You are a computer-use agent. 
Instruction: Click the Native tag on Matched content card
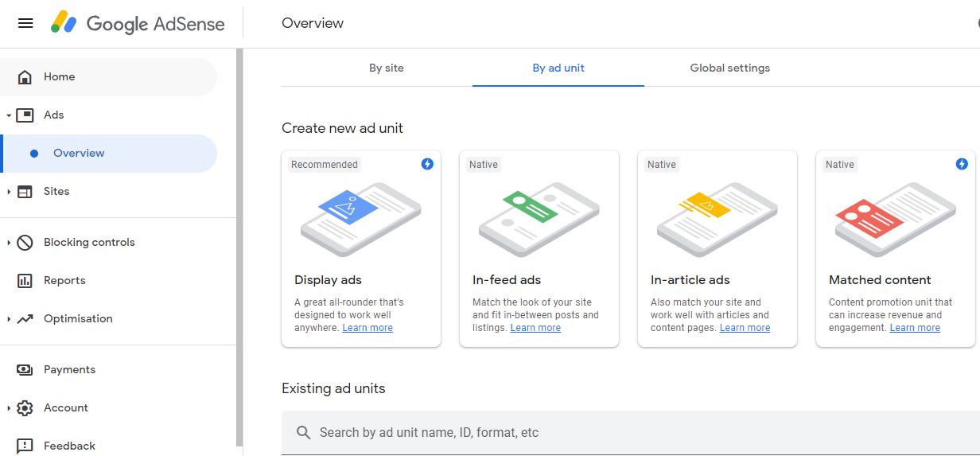[x=840, y=165]
